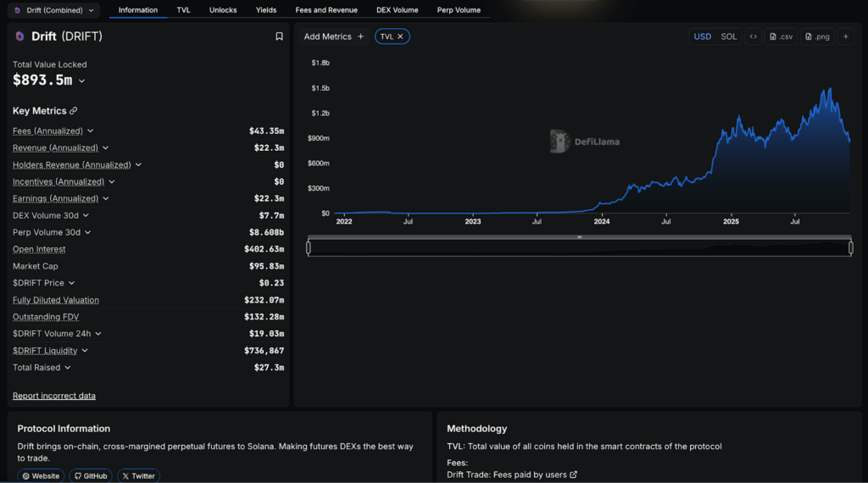
Task: Download chart as .png
Action: pos(817,36)
